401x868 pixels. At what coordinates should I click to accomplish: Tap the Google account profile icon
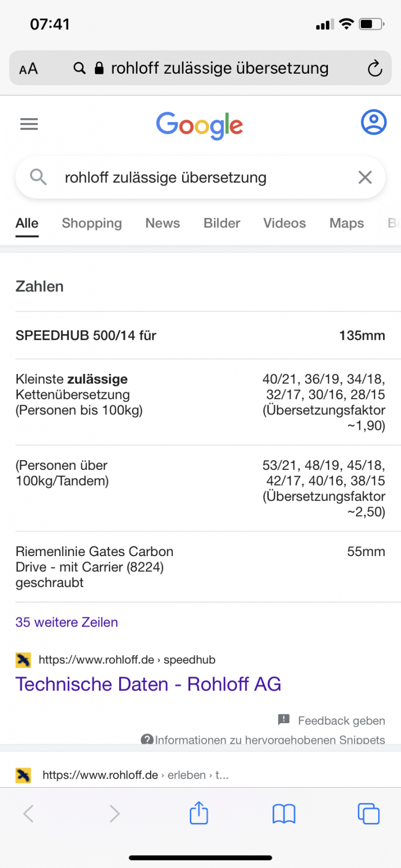click(373, 123)
